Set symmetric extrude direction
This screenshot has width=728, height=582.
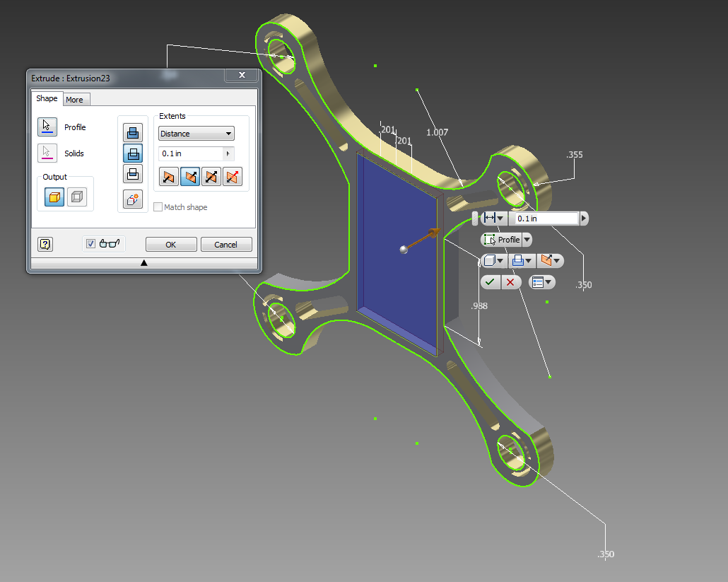point(211,177)
